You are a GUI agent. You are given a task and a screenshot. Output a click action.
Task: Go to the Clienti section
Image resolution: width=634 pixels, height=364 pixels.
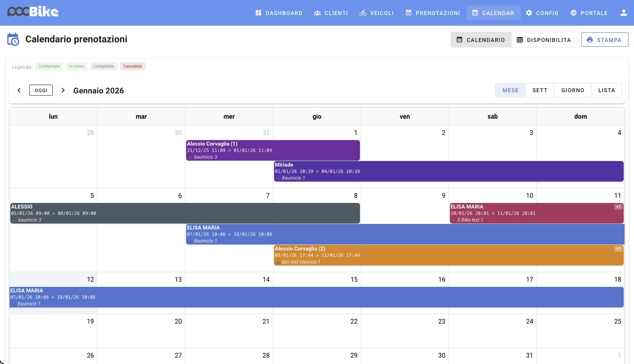pos(331,13)
